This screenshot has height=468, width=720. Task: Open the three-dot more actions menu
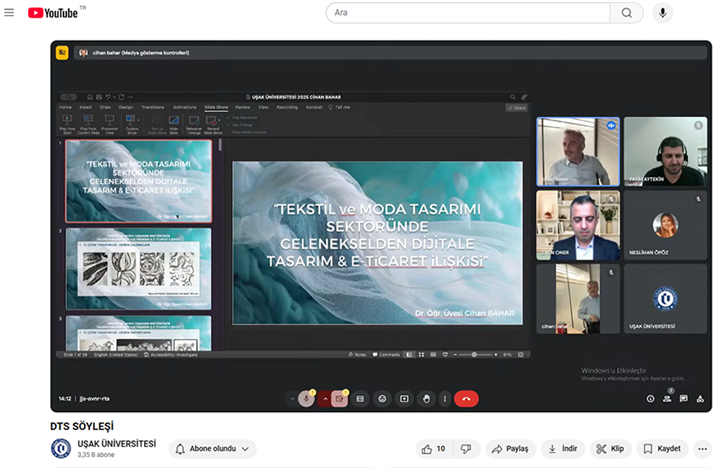coord(702,449)
